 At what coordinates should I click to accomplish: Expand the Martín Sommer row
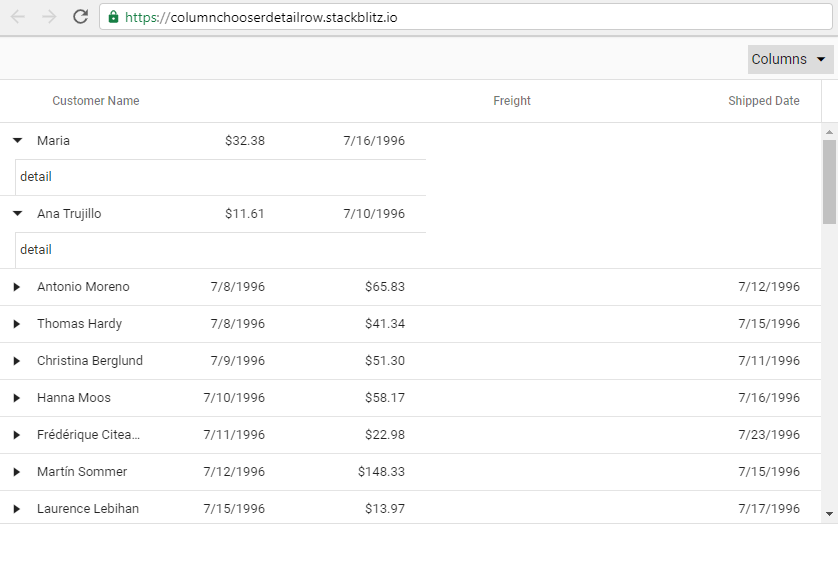(17, 472)
